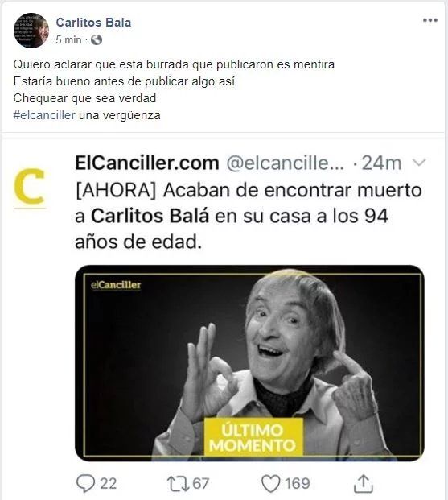Expand the tweet's chevron dropdown menu
Screen dimensions: 448x500
point(419,163)
